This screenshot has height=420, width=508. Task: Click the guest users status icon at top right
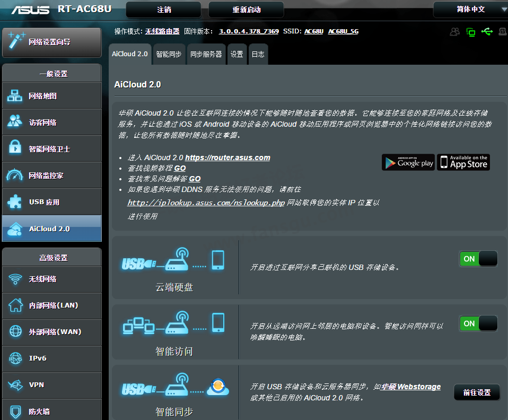[x=455, y=31]
